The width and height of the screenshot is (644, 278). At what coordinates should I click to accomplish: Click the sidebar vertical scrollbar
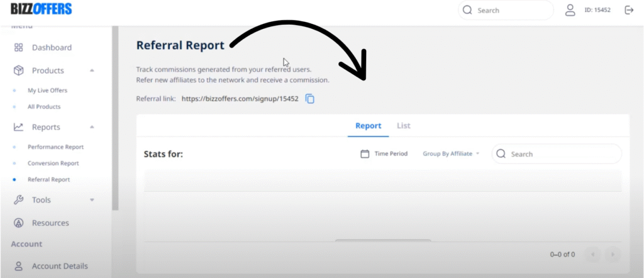(x=116, y=118)
